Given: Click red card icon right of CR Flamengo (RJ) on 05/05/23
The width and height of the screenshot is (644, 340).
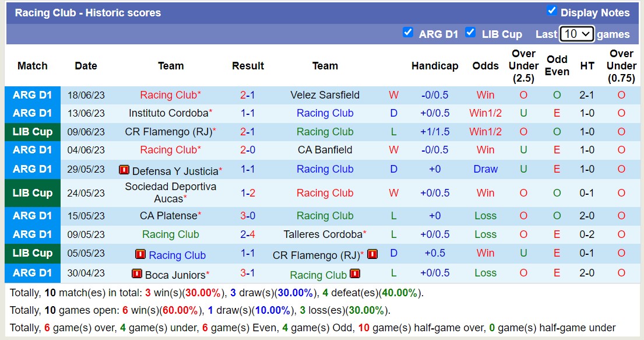Looking at the screenshot, I should coord(372,254).
